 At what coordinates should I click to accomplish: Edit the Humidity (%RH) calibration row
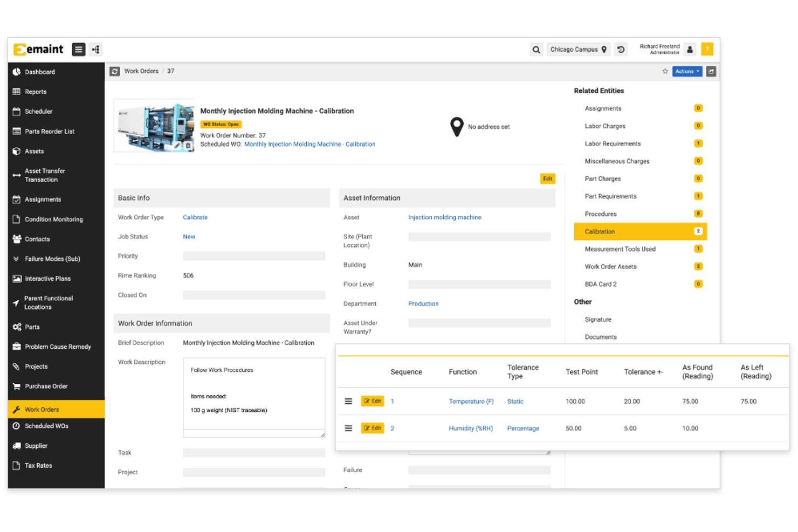point(372,429)
